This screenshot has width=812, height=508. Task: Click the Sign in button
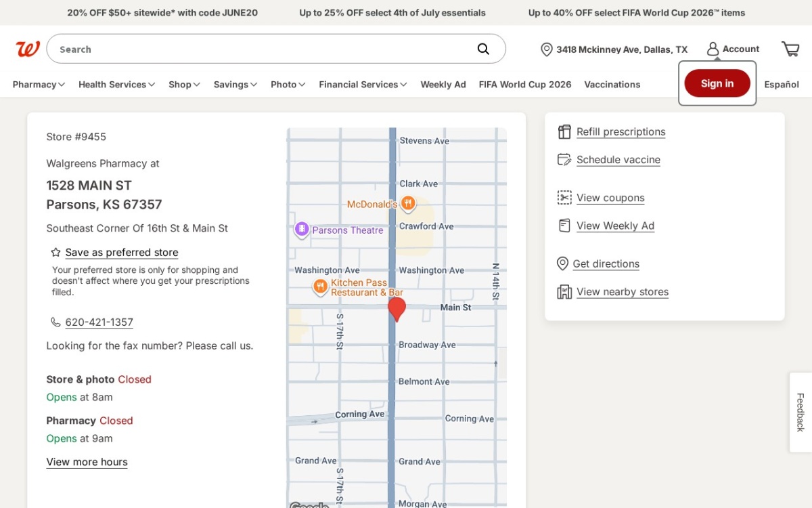pyautogui.click(x=717, y=83)
